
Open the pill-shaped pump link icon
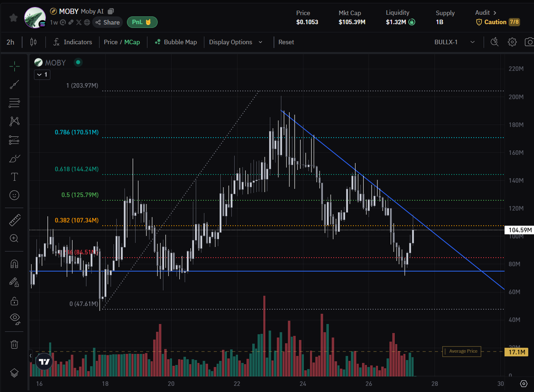tap(71, 22)
